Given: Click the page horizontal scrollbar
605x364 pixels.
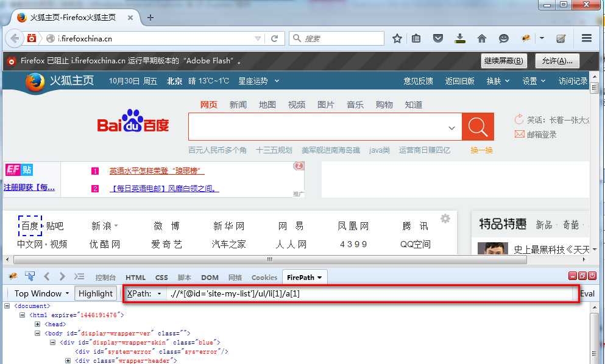Looking at the screenshot, I should pos(270,259).
